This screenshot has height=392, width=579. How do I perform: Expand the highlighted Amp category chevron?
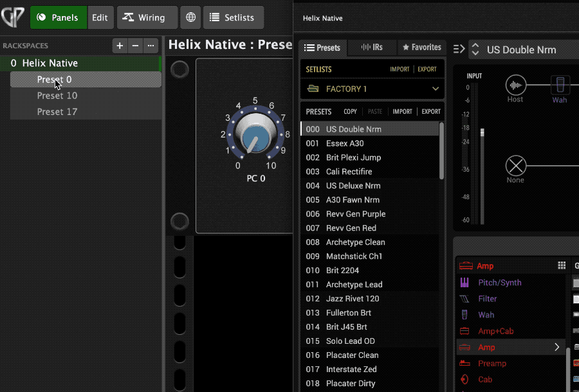[556, 347]
